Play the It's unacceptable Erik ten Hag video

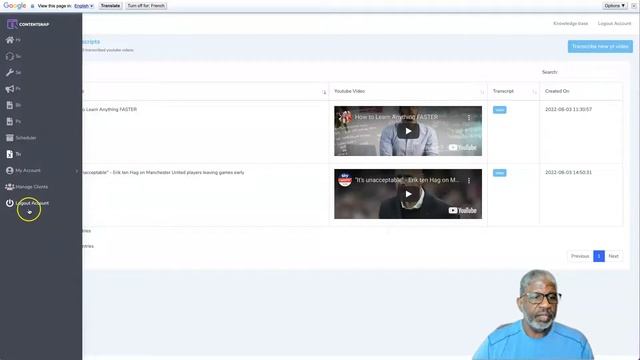(408, 194)
